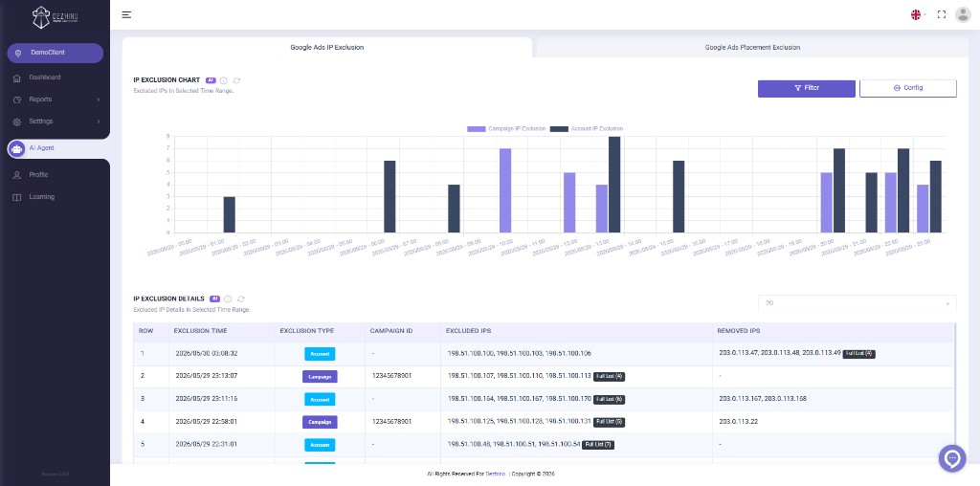980x486 pixels.
Task: Open the user avatar profile menu
Action: pyautogui.click(x=963, y=14)
